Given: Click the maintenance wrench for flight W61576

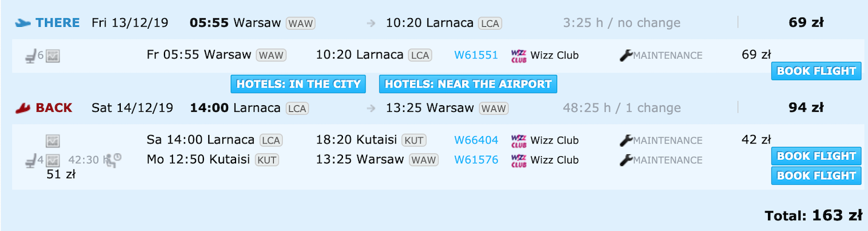Looking at the screenshot, I should tap(626, 160).
